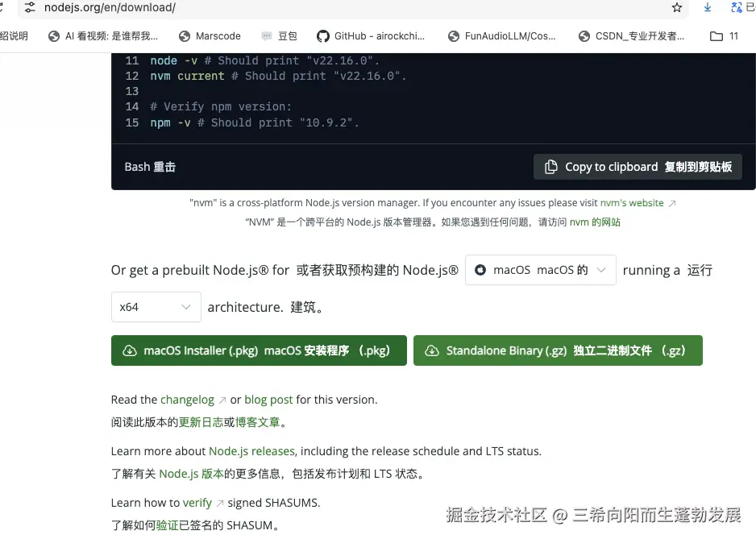Click code line 'node -v' text

tap(173, 60)
